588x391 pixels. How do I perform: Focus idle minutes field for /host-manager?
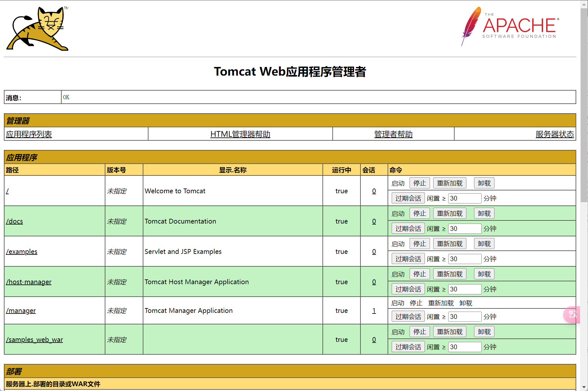pyautogui.click(x=465, y=289)
